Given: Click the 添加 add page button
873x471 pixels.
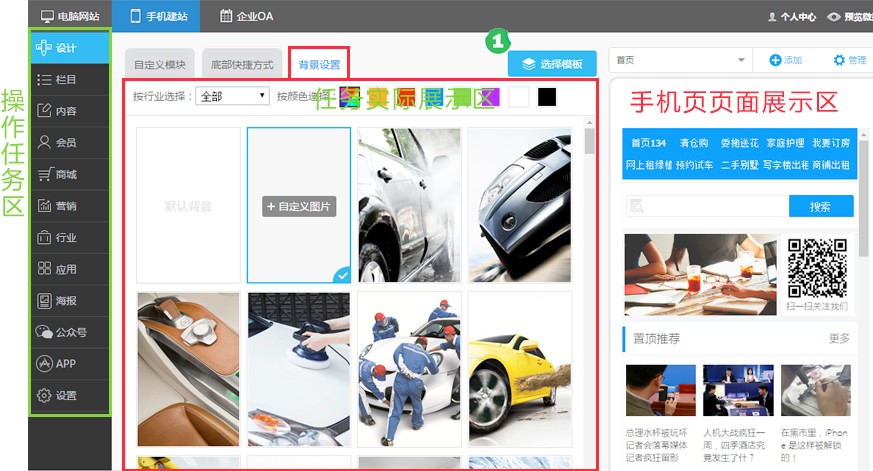Looking at the screenshot, I should click(x=786, y=61).
